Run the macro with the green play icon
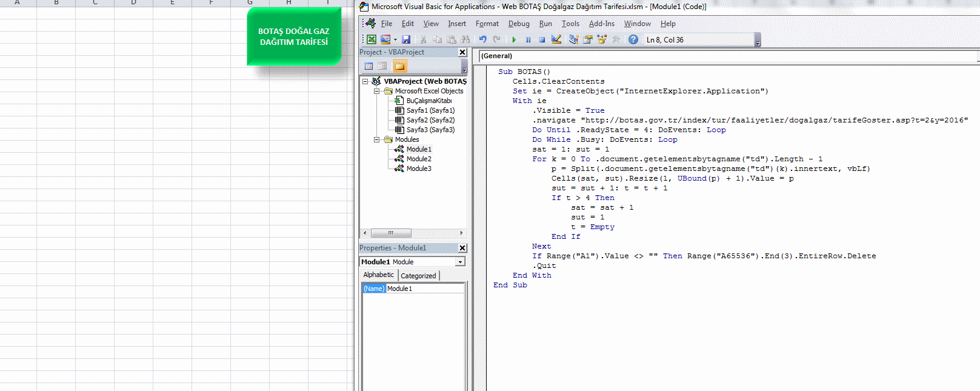Image resolution: width=980 pixels, height=391 pixels. click(x=514, y=39)
